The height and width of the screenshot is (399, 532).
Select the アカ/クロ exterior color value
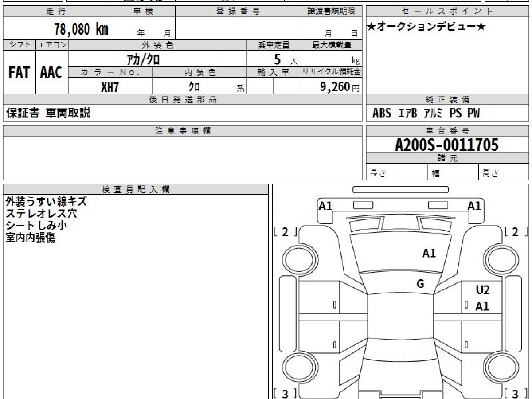pos(143,59)
